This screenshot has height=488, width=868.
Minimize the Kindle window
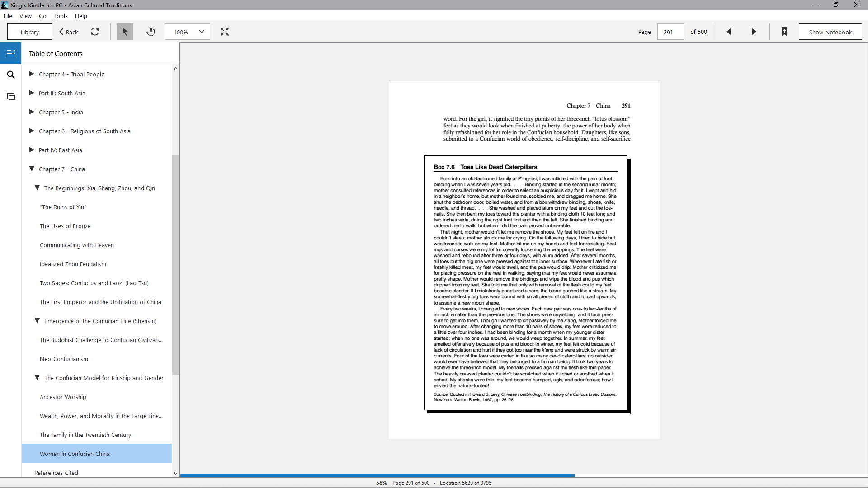tap(815, 5)
